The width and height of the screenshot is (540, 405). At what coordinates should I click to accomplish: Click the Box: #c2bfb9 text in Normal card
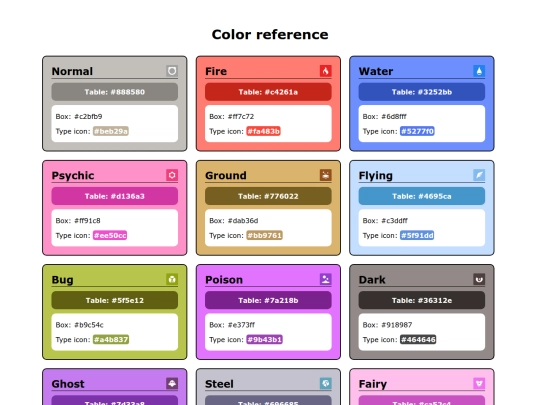[x=79, y=116]
